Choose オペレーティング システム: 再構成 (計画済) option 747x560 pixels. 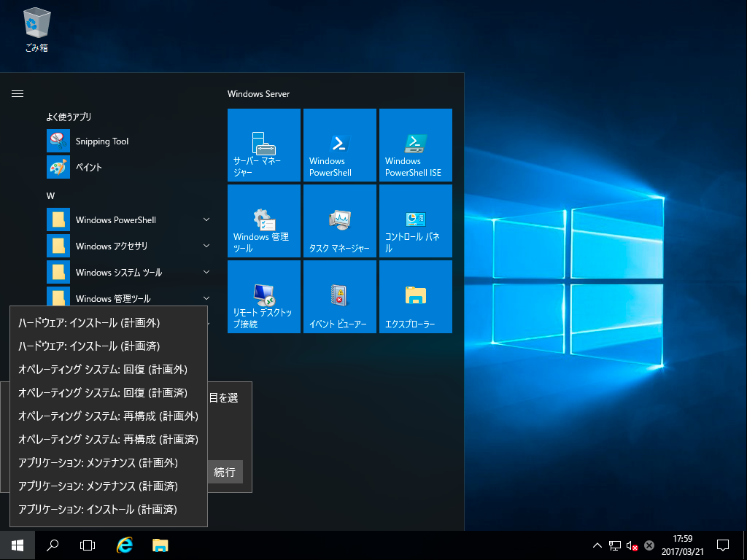pos(108,440)
